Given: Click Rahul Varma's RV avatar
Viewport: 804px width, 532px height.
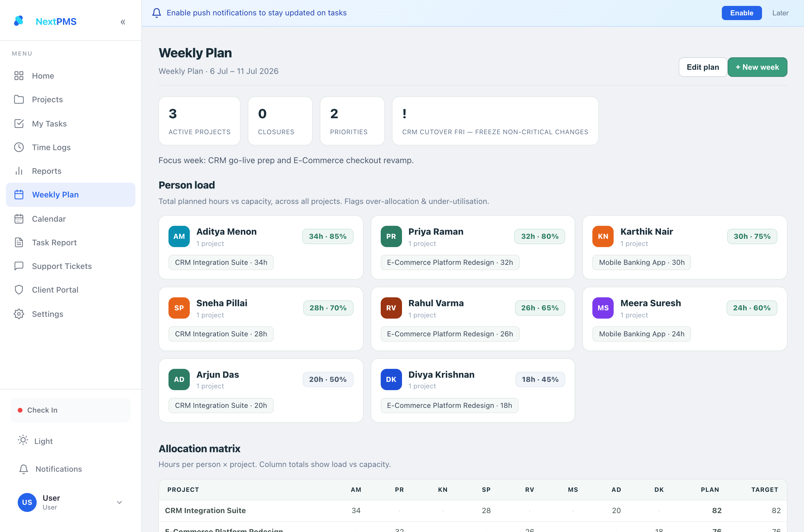Looking at the screenshot, I should pyautogui.click(x=391, y=308).
